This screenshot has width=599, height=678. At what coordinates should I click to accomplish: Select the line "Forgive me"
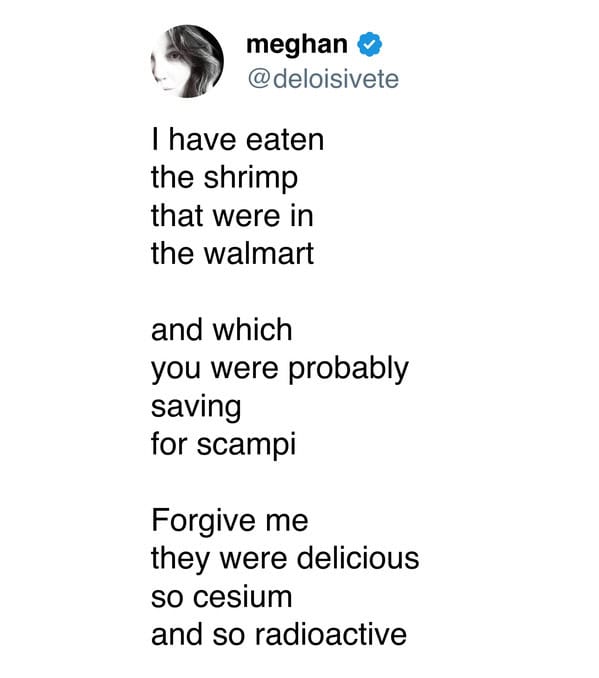pos(230,520)
